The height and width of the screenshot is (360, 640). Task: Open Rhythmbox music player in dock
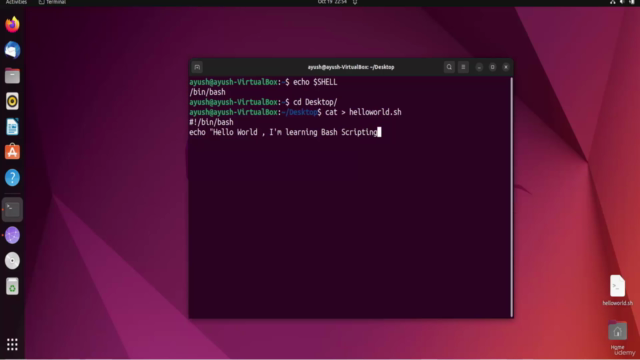click(12, 101)
